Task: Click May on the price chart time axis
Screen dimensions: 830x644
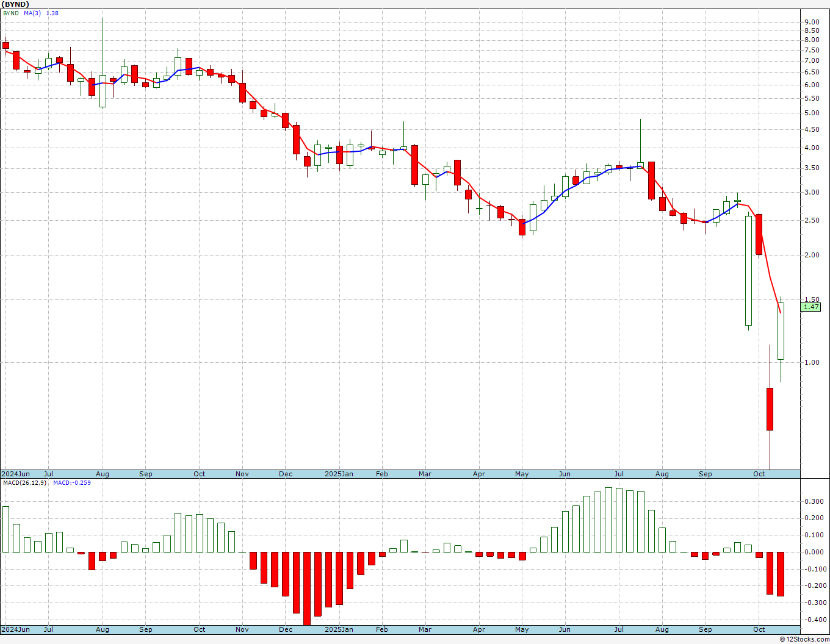Action: [x=522, y=474]
